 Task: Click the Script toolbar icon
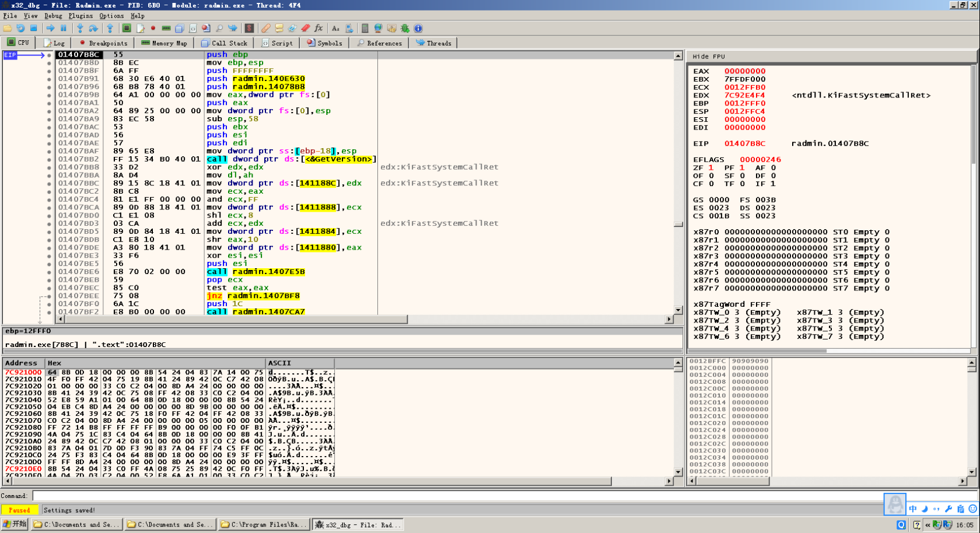coord(192,28)
